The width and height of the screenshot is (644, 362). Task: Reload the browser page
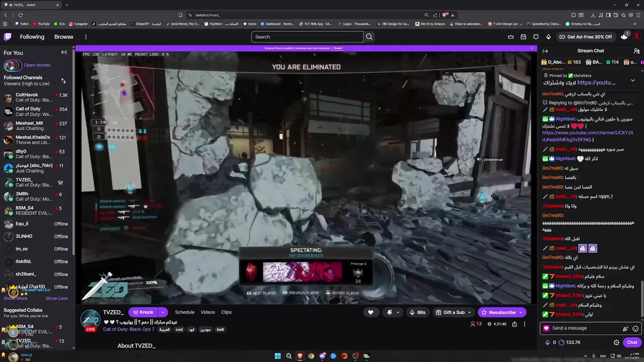20,15
